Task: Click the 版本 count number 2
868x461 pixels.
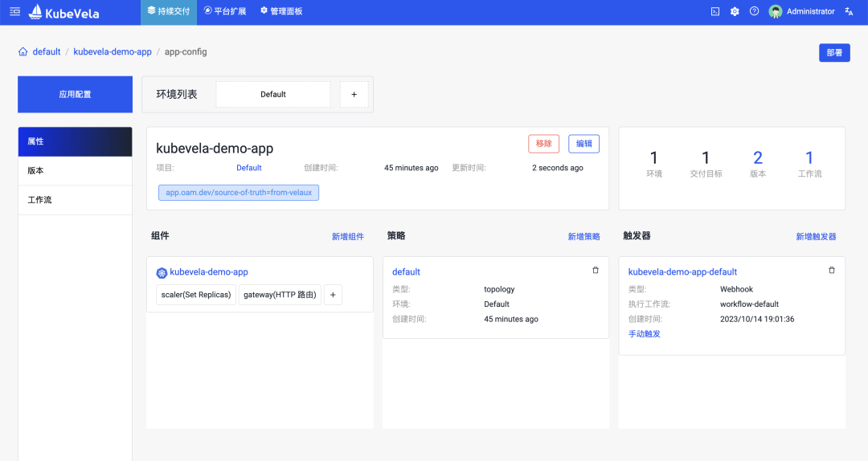Action: pyautogui.click(x=758, y=157)
